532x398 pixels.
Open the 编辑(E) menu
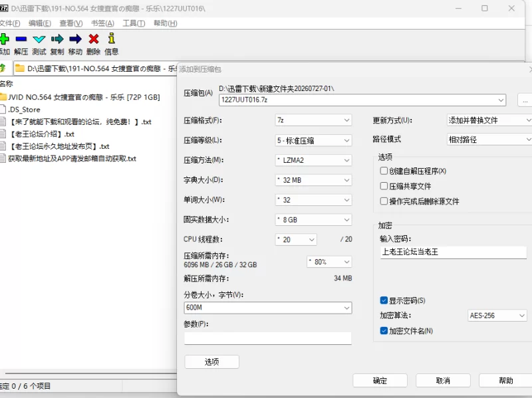point(40,23)
